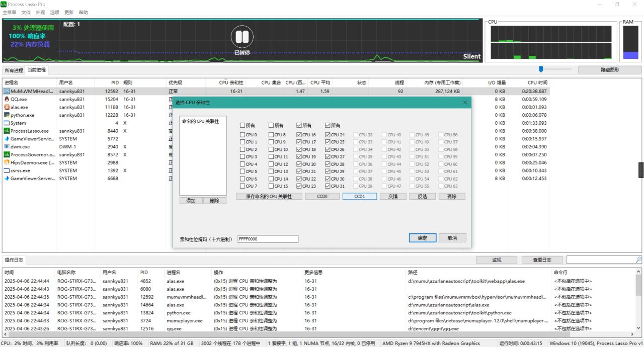Switch to the 当前进程 tab
The image size is (644, 347).
tap(36, 70)
